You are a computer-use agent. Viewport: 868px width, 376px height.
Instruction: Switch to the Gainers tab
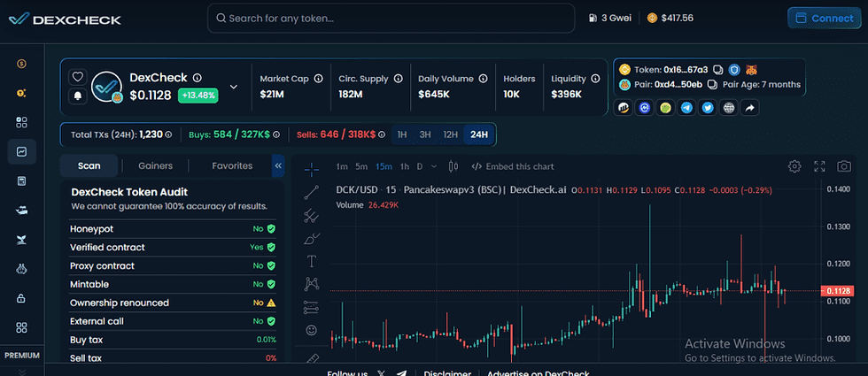(x=156, y=166)
